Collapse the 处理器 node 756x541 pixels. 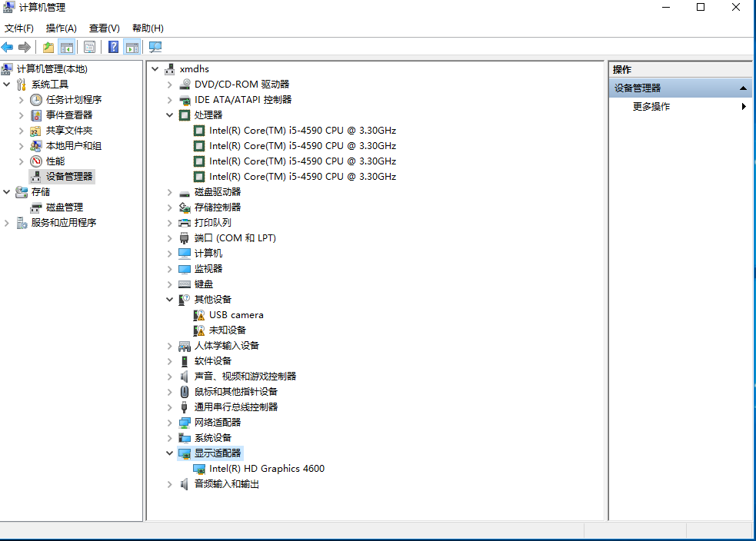tap(170, 115)
